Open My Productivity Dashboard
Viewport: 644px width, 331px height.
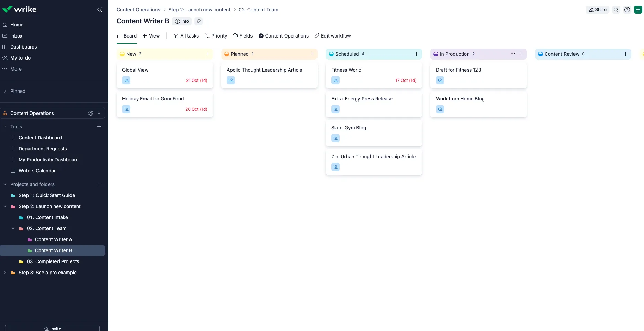tap(49, 160)
